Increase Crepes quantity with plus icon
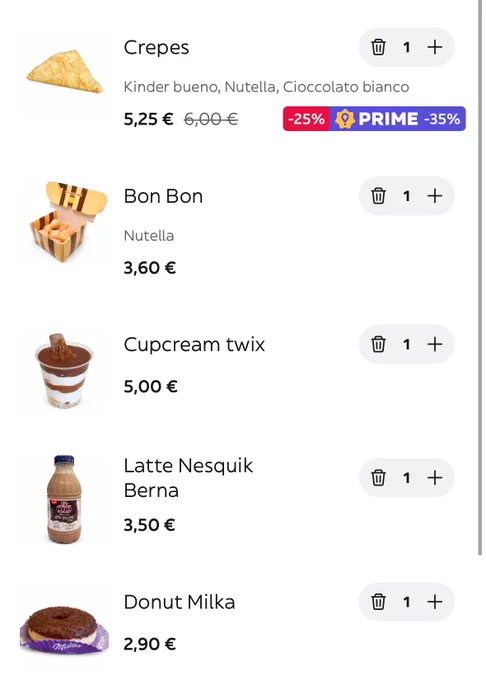The width and height of the screenshot is (486, 680). [435, 47]
